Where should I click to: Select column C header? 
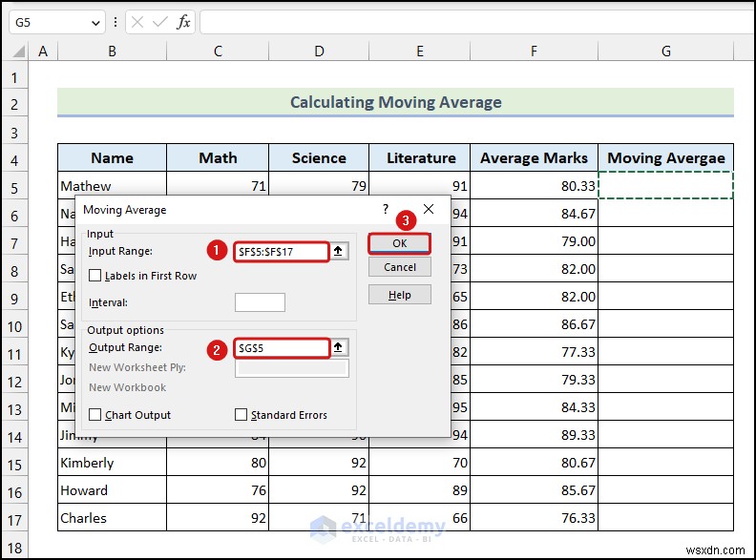[x=218, y=52]
